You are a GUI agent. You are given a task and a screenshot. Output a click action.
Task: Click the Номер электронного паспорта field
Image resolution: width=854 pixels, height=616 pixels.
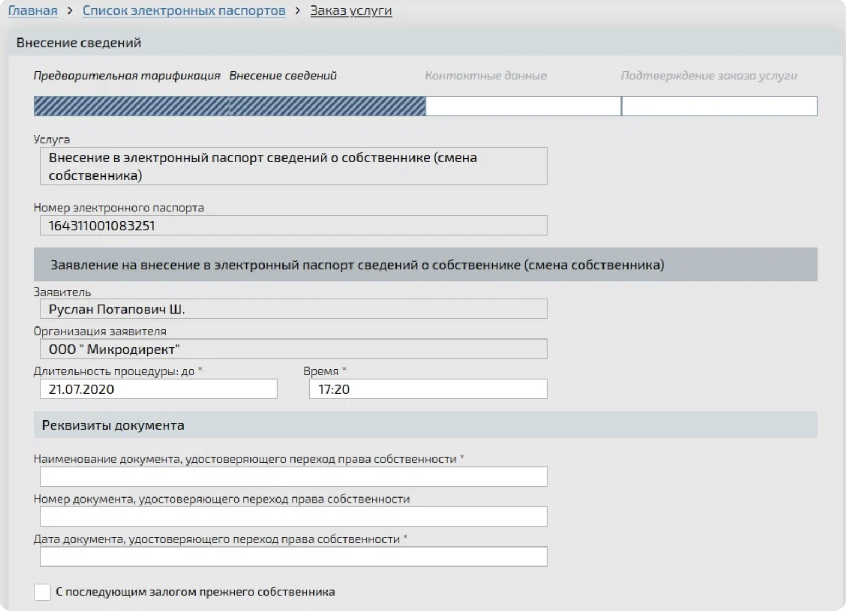click(293, 225)
